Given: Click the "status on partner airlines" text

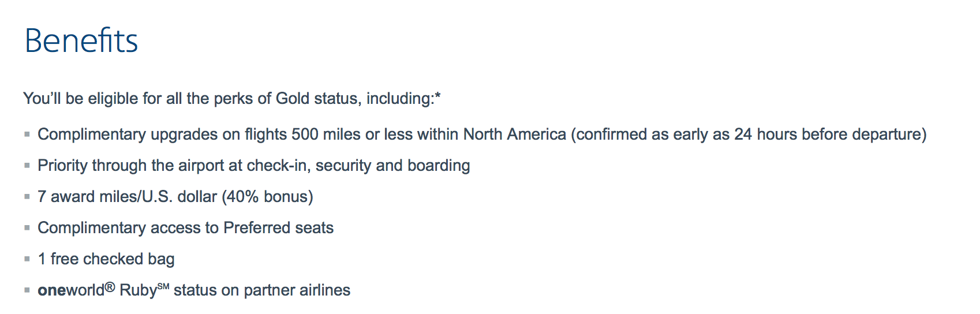Looking at the screenshot, I should coord(261,290).
